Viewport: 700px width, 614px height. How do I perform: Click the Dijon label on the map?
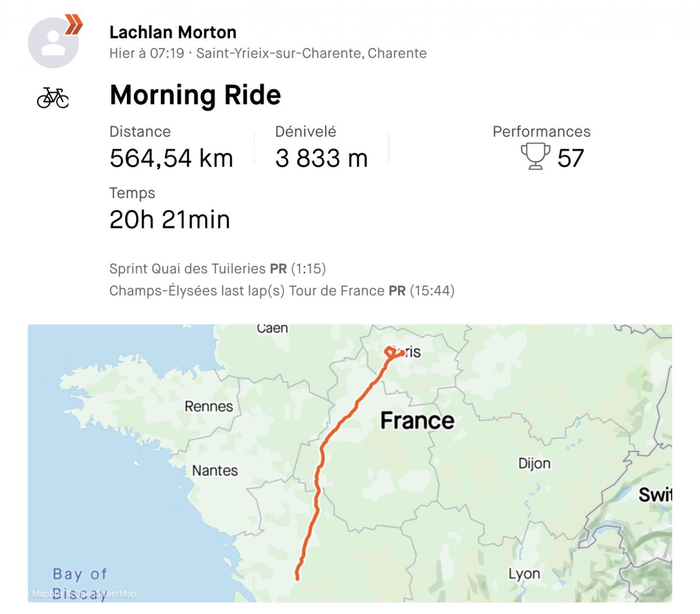(534, 464)
